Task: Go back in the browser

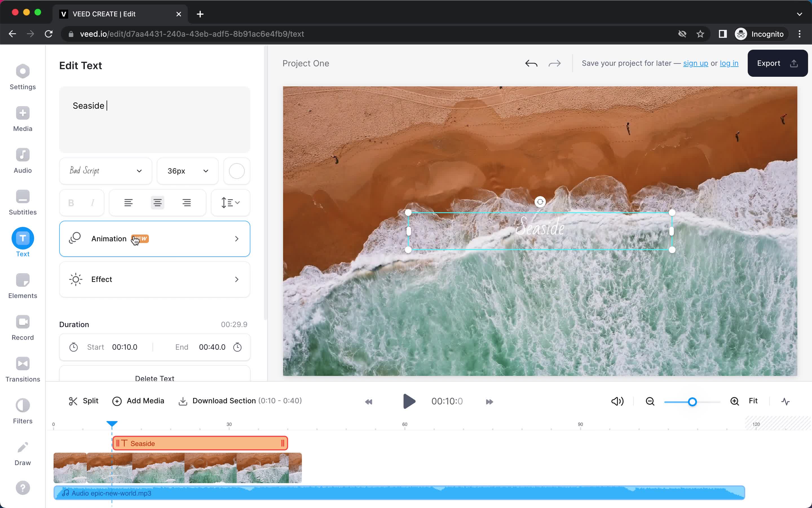Action: (x=12, y=34)
